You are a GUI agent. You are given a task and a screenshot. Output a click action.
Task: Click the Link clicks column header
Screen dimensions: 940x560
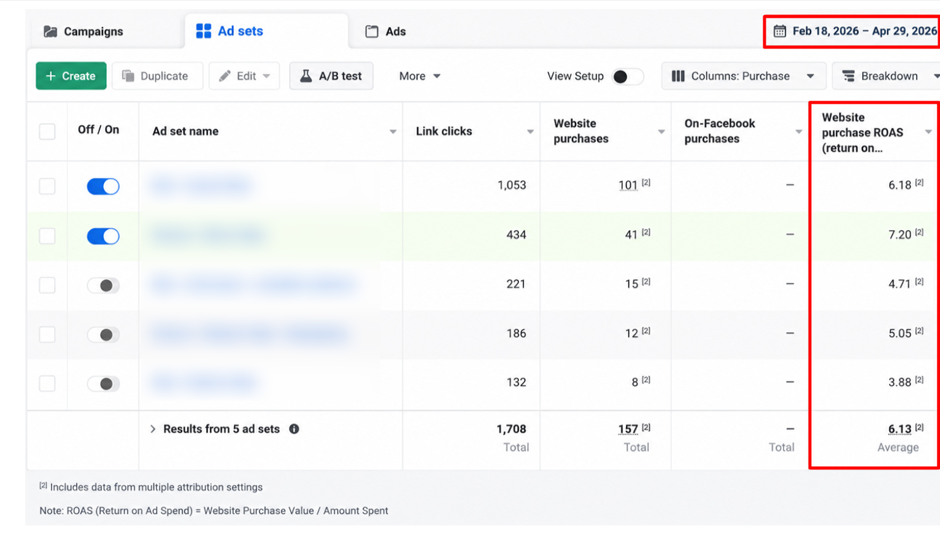444,131
